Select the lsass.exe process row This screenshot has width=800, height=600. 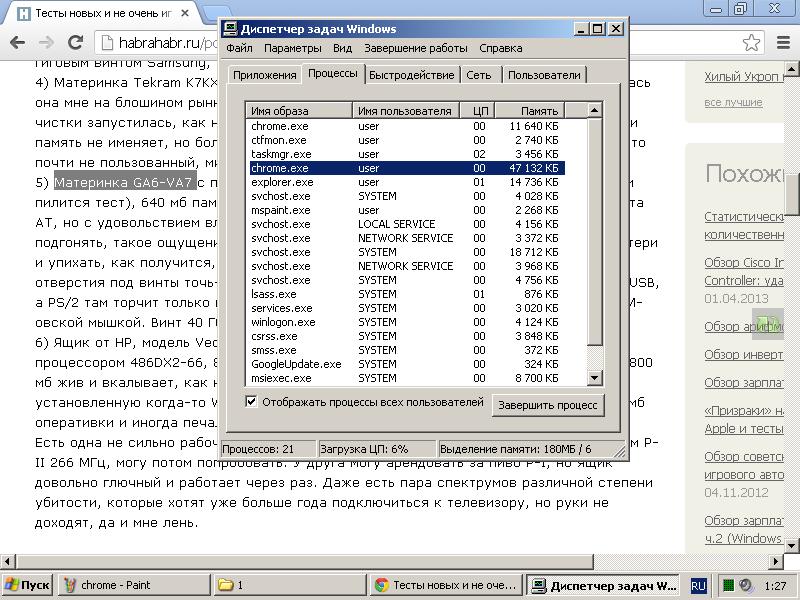(407, 294)
